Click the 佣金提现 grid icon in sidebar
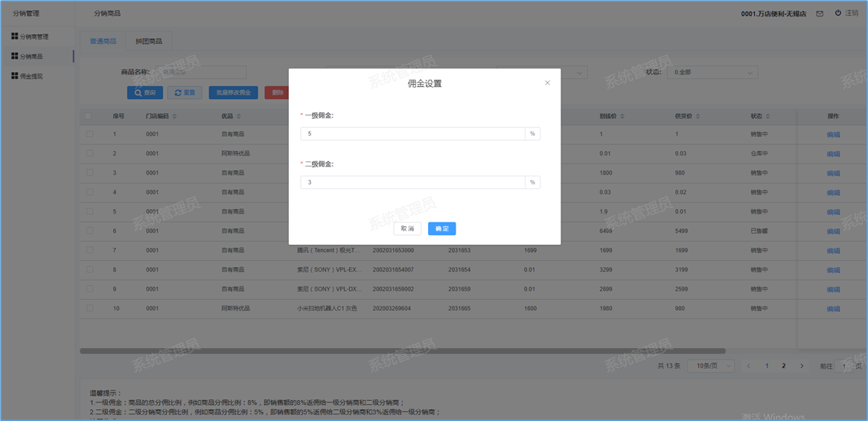This screenshot has height=421, width=868. (x=14, y=76)
